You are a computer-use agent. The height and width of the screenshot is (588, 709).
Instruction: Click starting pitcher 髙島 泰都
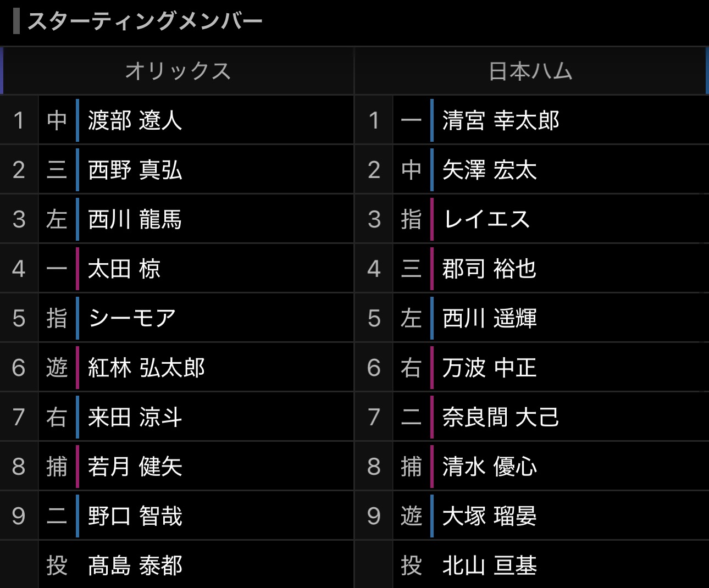[135, 565]
